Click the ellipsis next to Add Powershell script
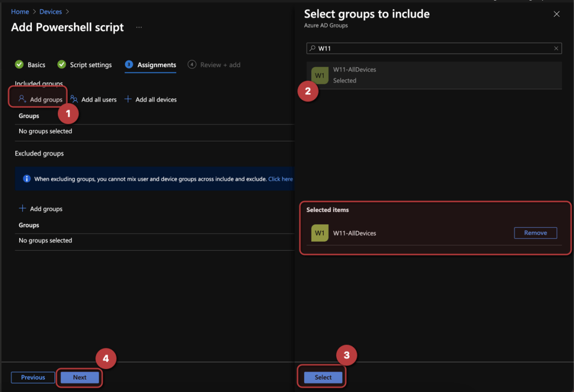 pos(139,27)
